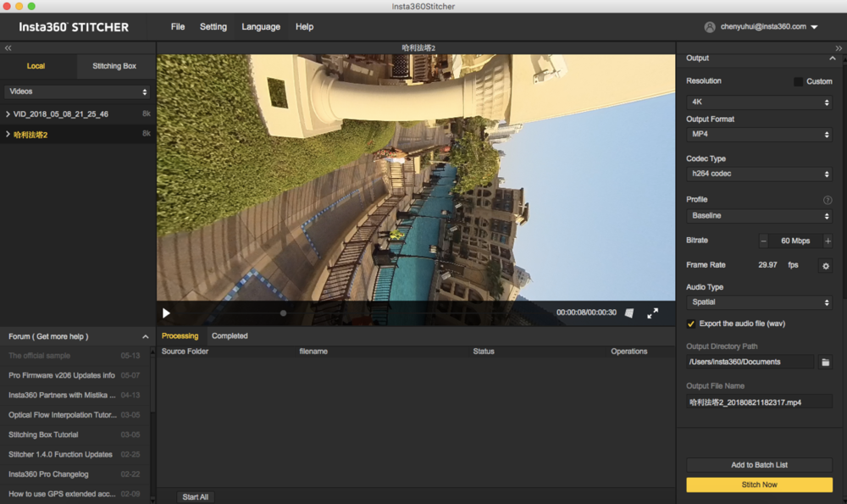Play the video preview
847x504 pixels.
[166, 313]
